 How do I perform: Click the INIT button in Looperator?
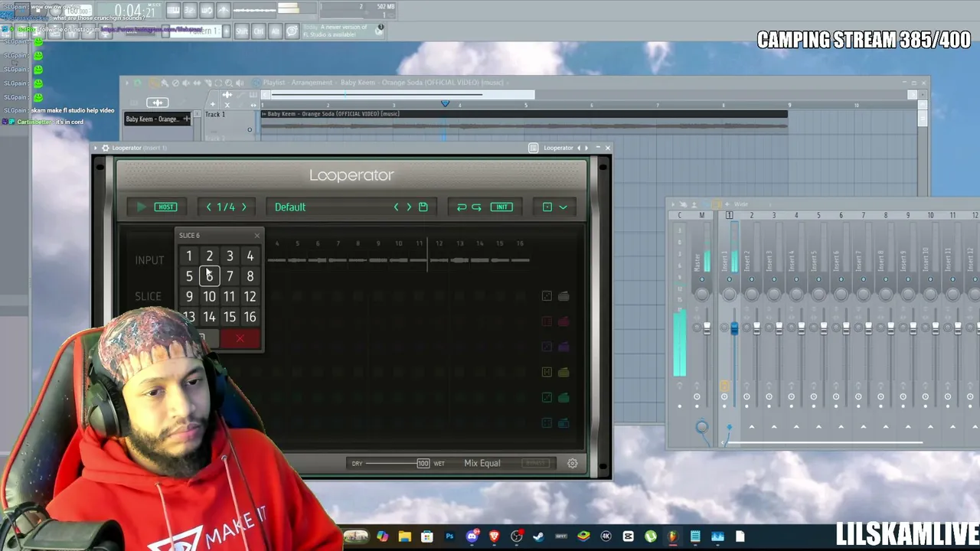tap(501, 207)
